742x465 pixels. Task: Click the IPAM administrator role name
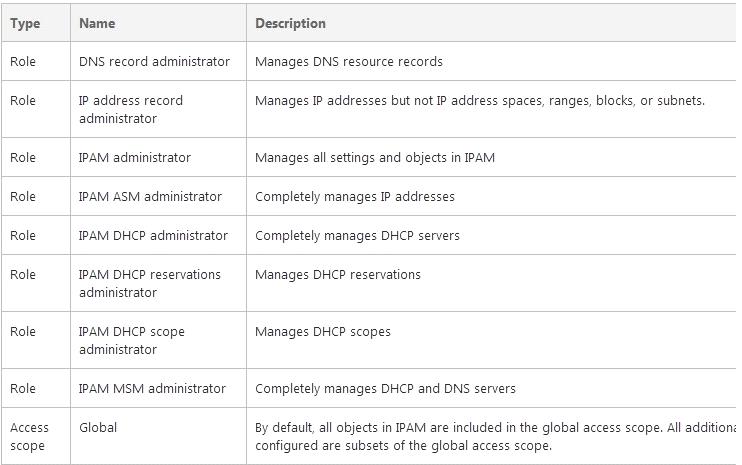(x=134, y=158)
